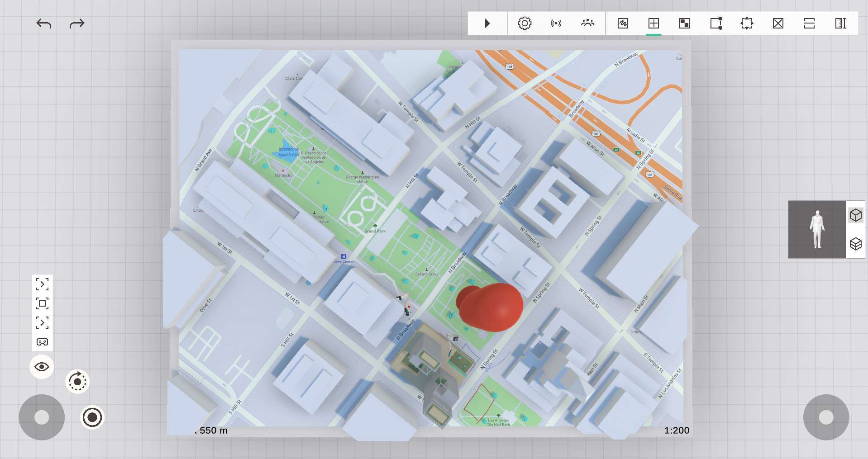Click the crossed-out box tool

coord(778,23)
